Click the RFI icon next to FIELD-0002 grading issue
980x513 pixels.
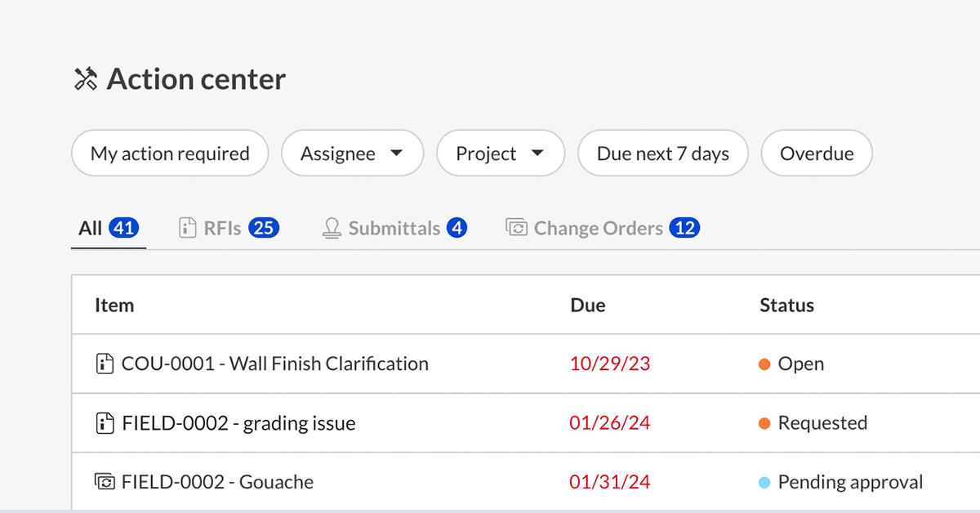(x=105, y=422)
